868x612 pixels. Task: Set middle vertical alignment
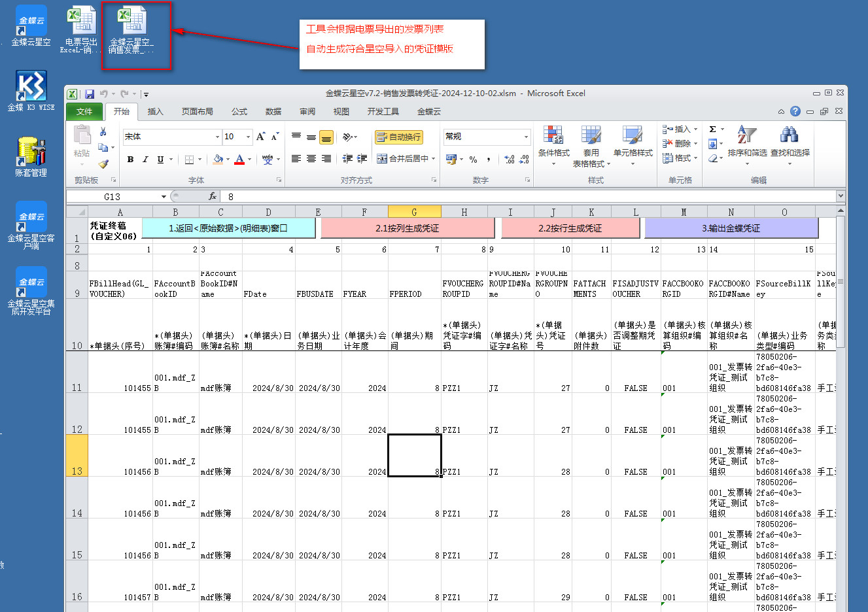(x=311, y=137)
